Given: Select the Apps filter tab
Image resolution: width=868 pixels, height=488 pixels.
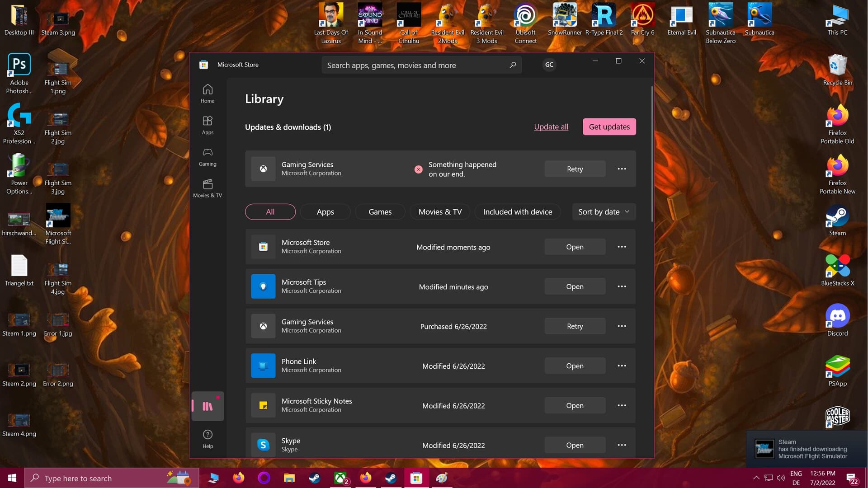Looking at the screenshot, I should click(x=325, y=211).
